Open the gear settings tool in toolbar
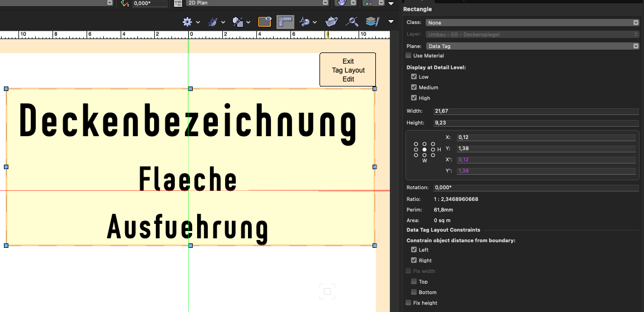 [187, 22]
